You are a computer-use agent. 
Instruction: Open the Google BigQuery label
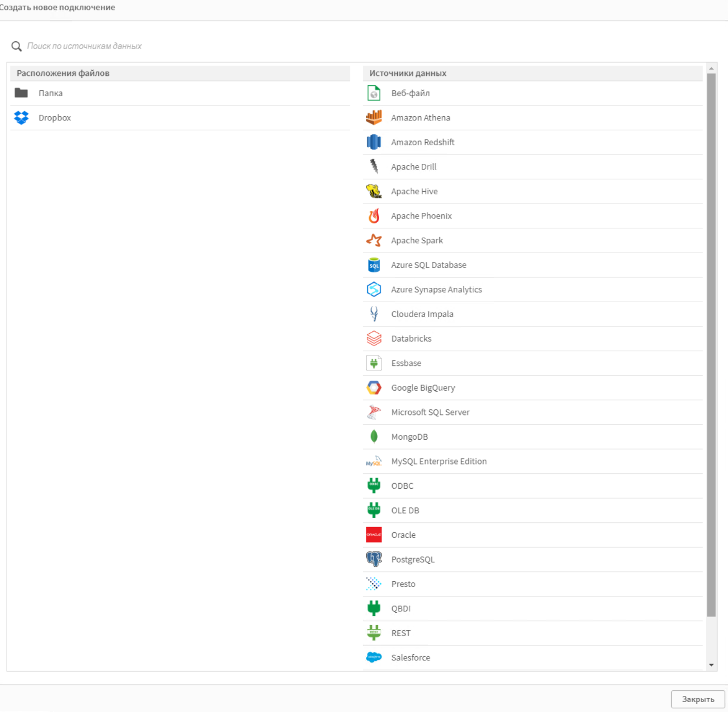[423, 388]
